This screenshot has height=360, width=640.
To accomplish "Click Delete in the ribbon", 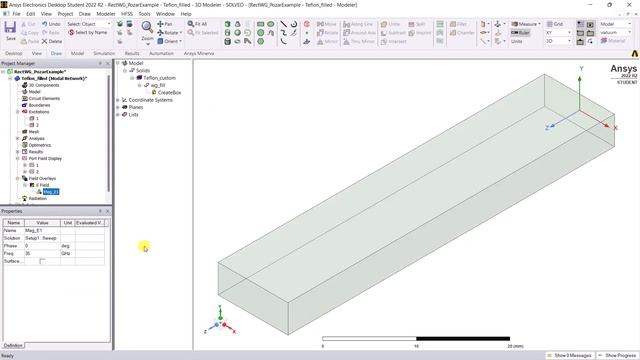I will (x=51, y=41).
